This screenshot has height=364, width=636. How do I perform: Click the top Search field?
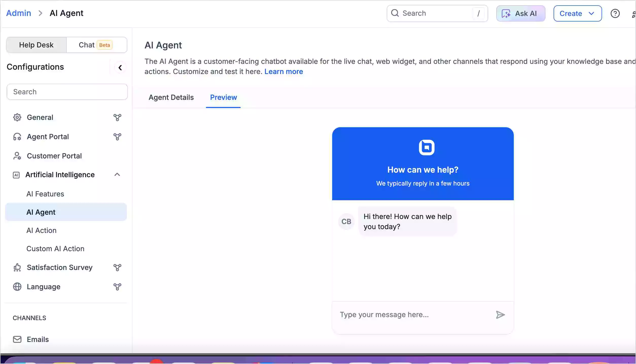click(437, 13)
